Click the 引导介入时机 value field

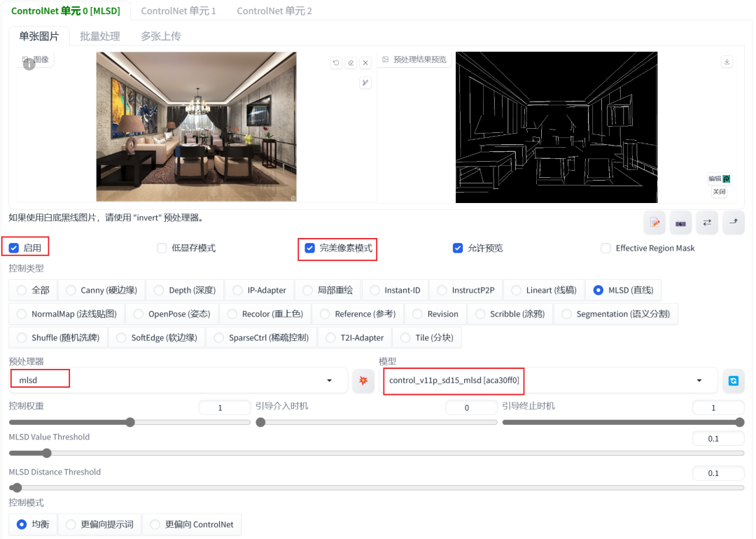[x=471, y=407]
